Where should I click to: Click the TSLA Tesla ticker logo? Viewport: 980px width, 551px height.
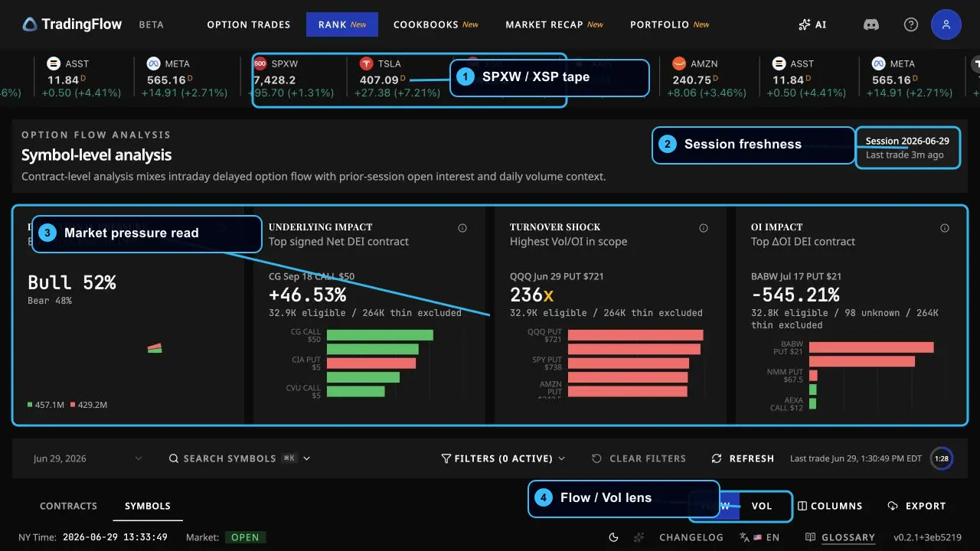pyautogui.click(x=367, y=64)
